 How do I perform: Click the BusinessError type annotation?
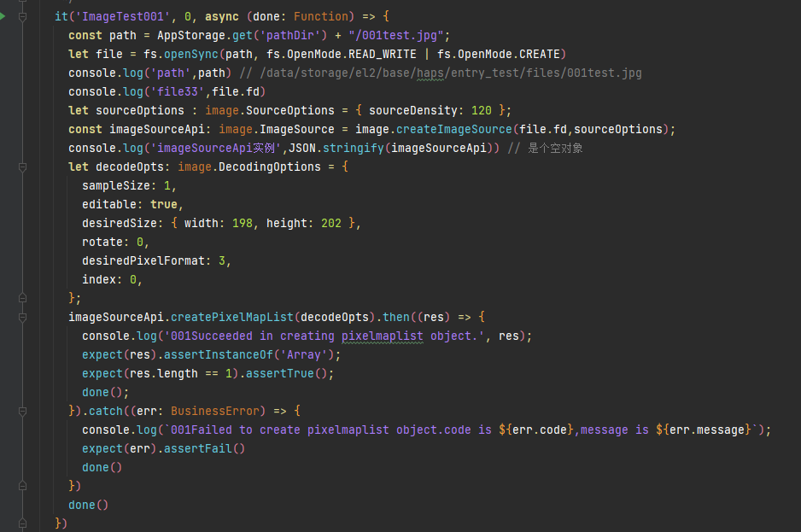pyautogui.click(x=215, y=412)
